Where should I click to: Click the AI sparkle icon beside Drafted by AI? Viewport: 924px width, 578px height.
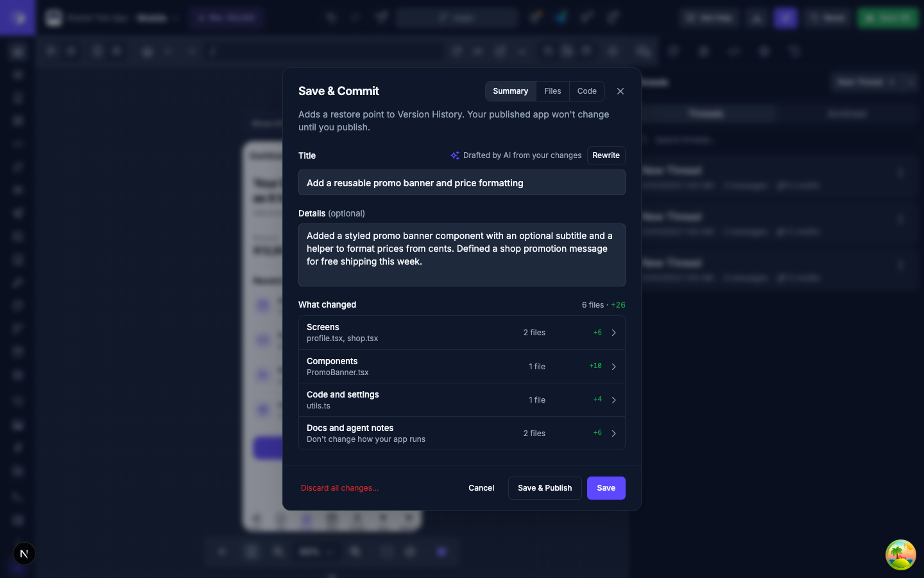455,155
